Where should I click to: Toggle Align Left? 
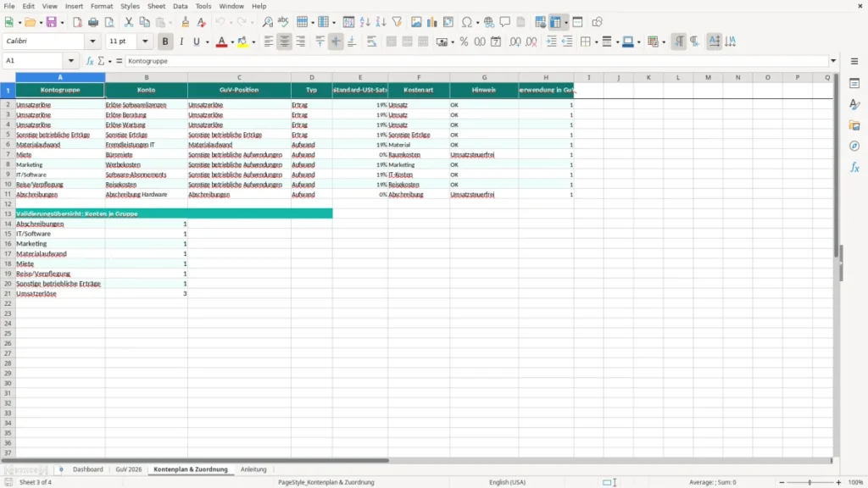point(269,42)
